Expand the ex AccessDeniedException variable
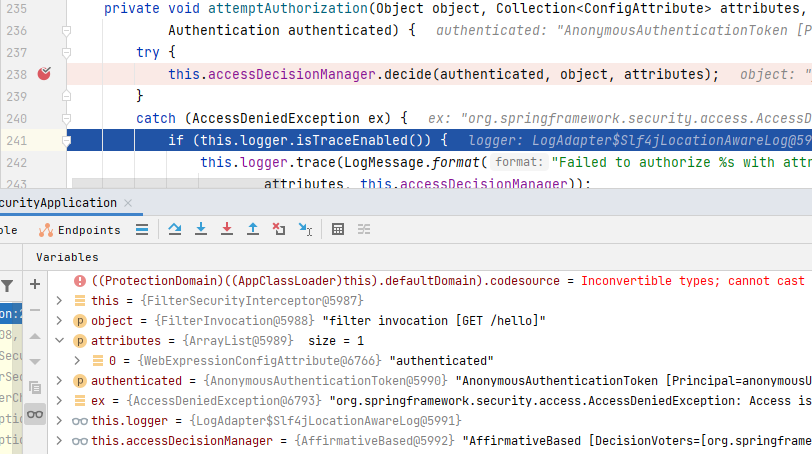Image resolution: width=812 pixels, height=454 pixels. pos(59,401)
